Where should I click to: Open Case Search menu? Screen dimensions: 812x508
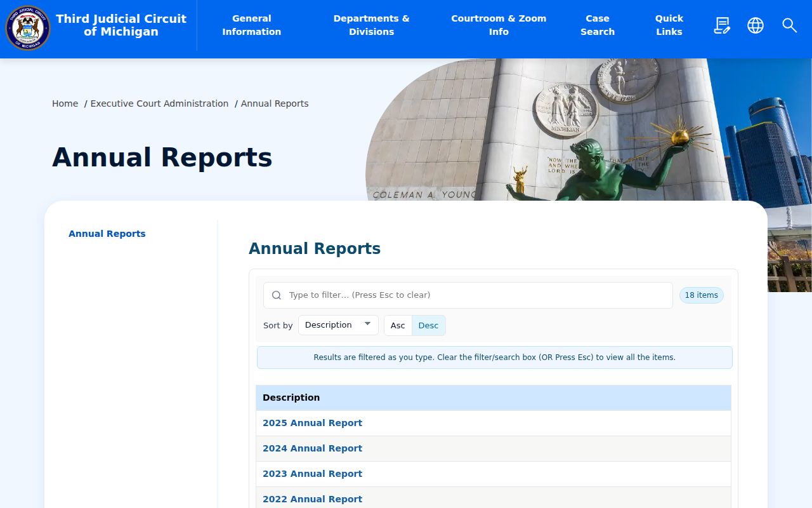(598, 25)
